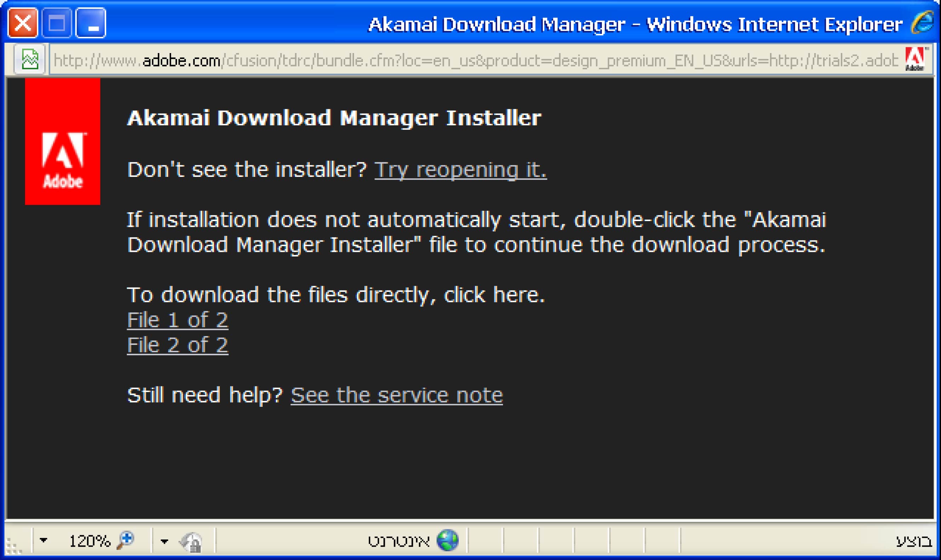Click the page icon beside the address bar
This screenshot has width=941, height=560.
tap(30, 60)
